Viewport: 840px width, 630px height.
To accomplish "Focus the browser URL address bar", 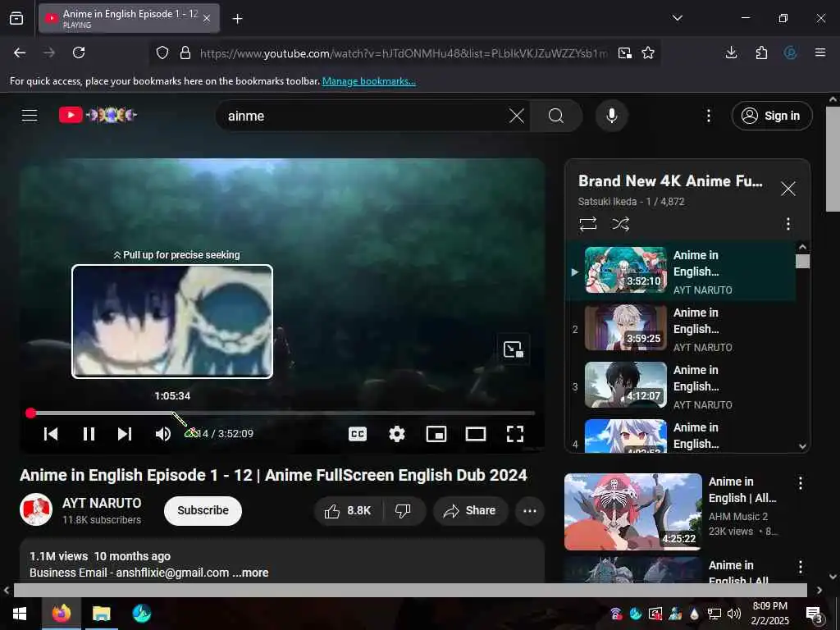I will pyautogui.click(x=403, y=53).
